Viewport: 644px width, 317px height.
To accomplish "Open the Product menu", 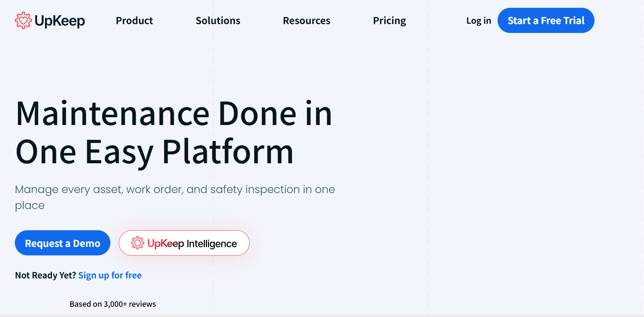I will 134,21.
